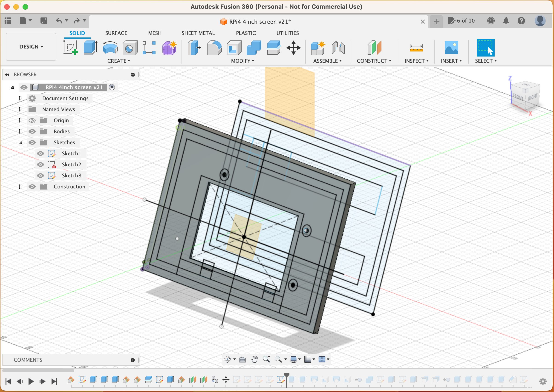Select the Create Sketch tool
Viewport: 554px width, 392px height.
click(71, 48)
